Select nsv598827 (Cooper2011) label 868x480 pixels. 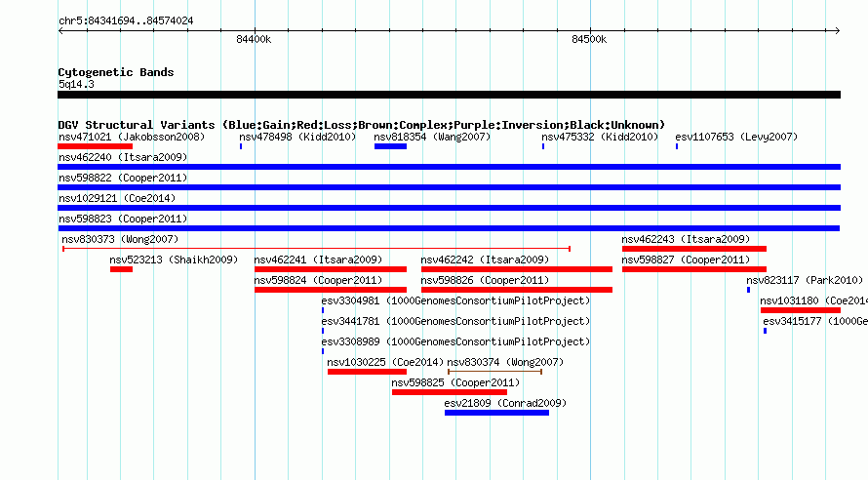(686, 260)
